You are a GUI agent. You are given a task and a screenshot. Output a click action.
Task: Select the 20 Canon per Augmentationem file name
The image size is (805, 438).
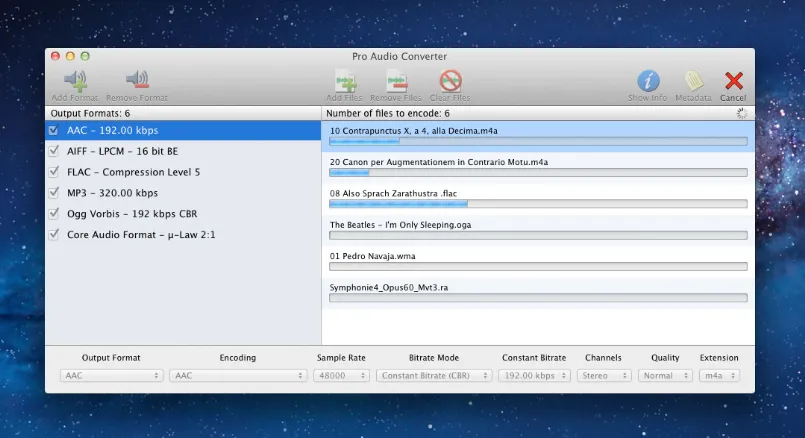[439, 162]
